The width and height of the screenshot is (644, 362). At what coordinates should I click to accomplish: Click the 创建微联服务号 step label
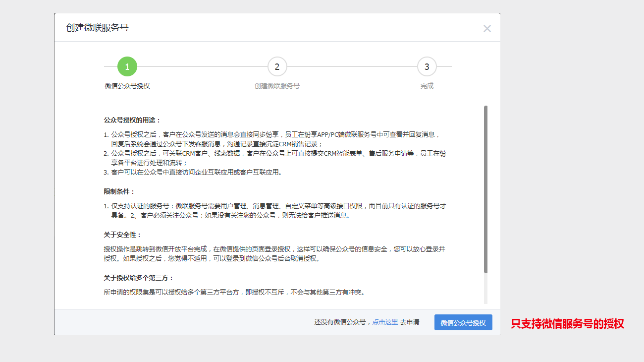pyautogui.click(x=277, y=86)
